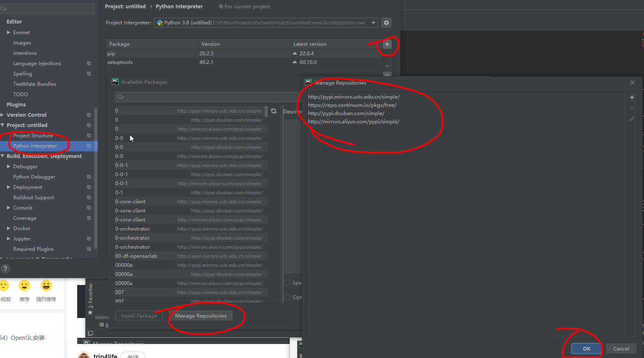Click Manage Repositories button

[201, 316]
